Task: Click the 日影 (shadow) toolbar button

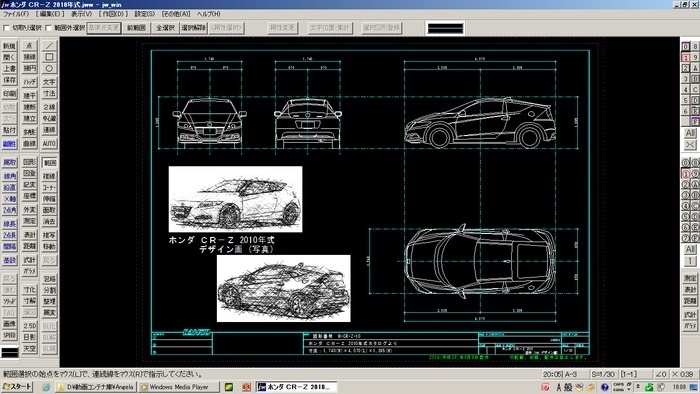Action: tap(29, 337)
